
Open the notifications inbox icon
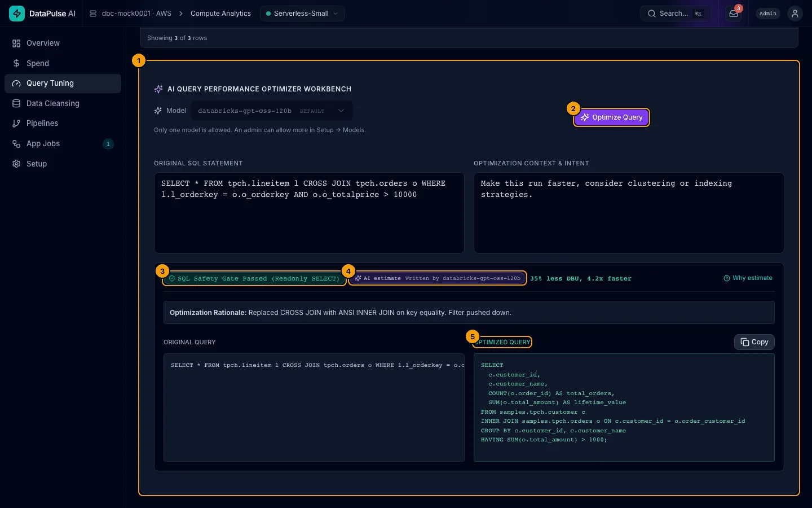(x=734, y=14)
